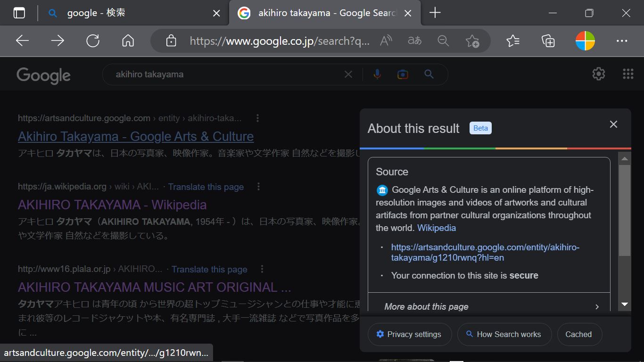Image resolution: width=644 pixels, height=362 pixels.
Task: Open "Akihiro Takayama - Google Arts & Culture" result
Action: (x=136, y=137)
